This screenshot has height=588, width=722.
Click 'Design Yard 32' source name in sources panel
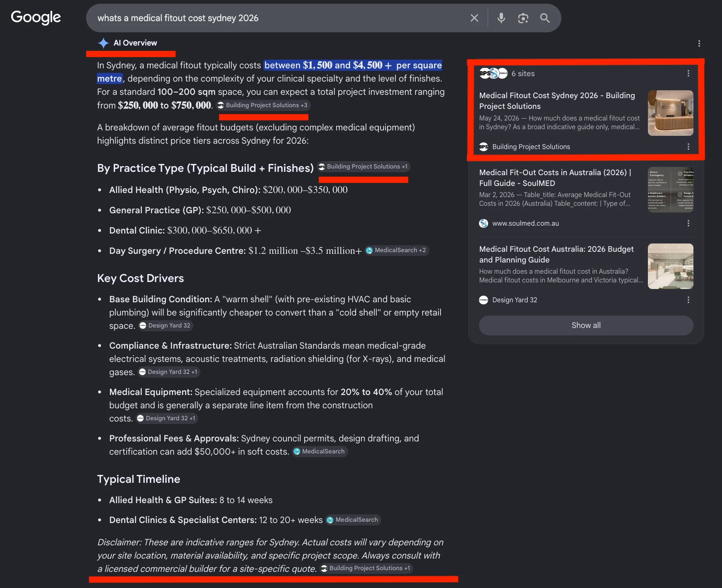click(515, 300)
